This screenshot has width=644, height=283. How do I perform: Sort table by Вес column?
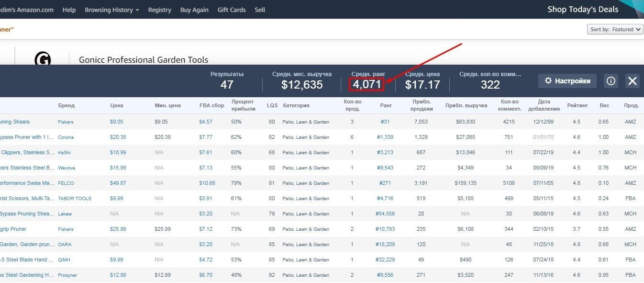pyautogui.click(x=604, y=105)
